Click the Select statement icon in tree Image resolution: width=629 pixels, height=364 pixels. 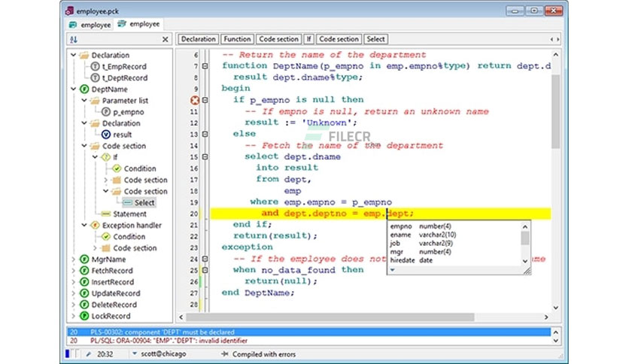128,202
